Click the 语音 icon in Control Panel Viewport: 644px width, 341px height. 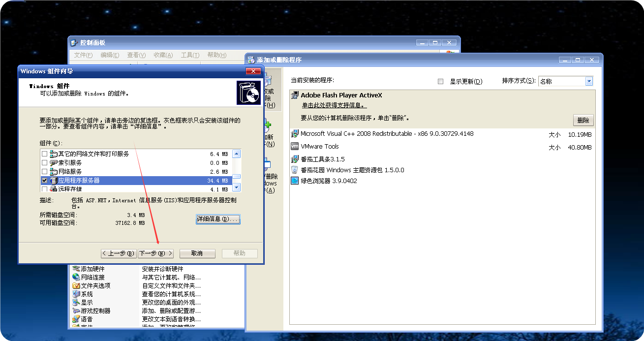point(76,319)
